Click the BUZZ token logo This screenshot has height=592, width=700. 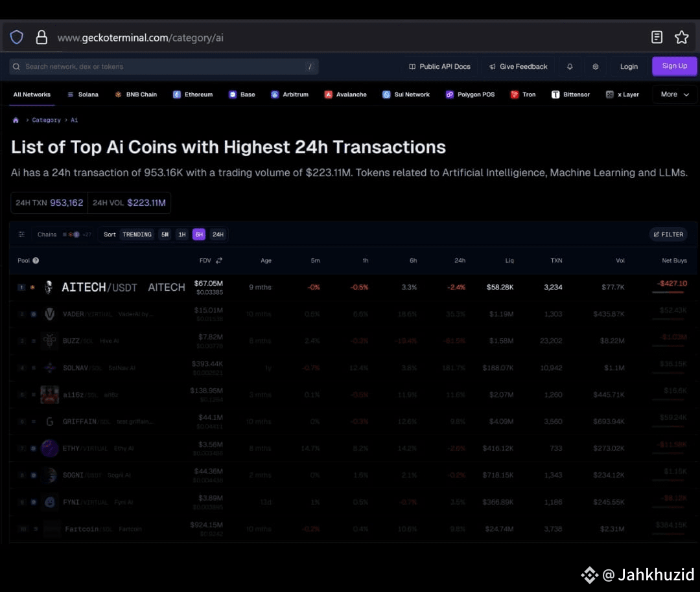49,341
